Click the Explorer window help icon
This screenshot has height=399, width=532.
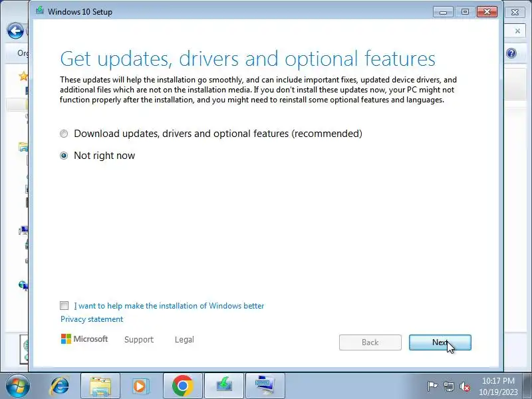tap(511, 53)
